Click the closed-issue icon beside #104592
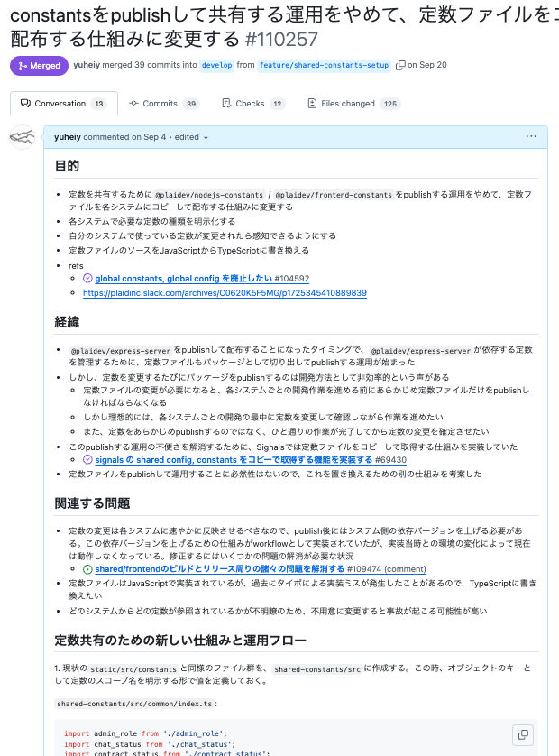This screenshot has width=559, height=756. [87, 278]
